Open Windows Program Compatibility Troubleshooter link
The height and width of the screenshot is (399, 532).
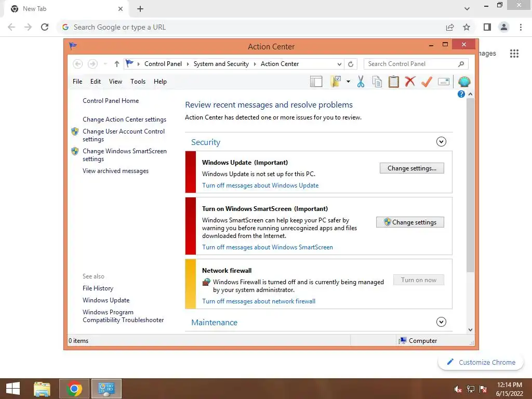[123, 316]
